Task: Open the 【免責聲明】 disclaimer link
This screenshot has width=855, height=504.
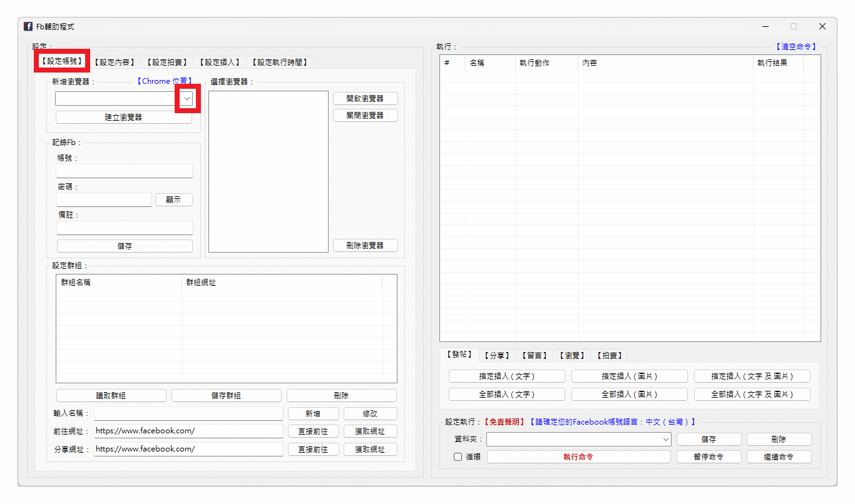Action: tap(504, 422)
